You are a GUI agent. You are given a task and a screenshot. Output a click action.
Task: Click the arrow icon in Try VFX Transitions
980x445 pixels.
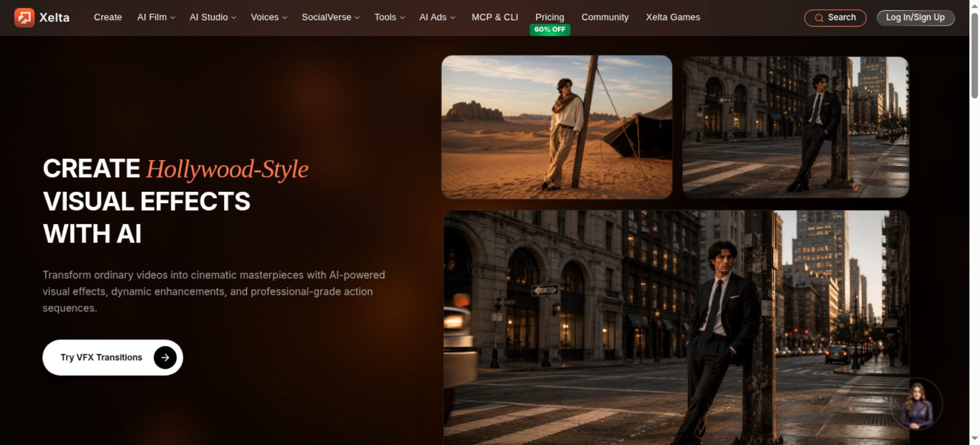(x=165, y=358)
